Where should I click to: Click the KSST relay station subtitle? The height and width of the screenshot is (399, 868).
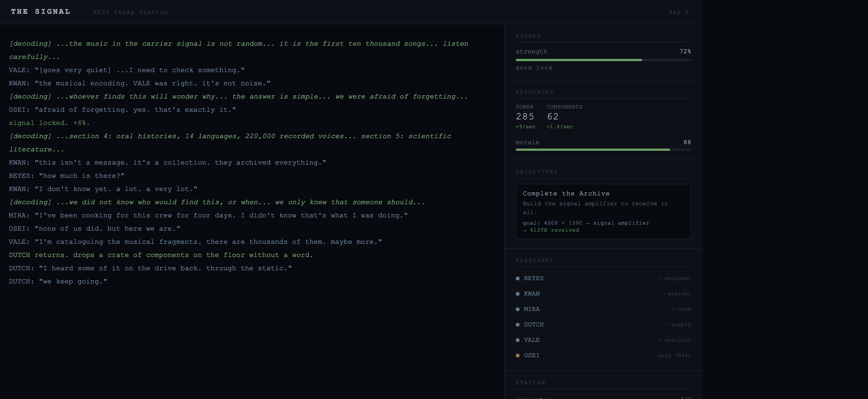click(x=130, y=12)
